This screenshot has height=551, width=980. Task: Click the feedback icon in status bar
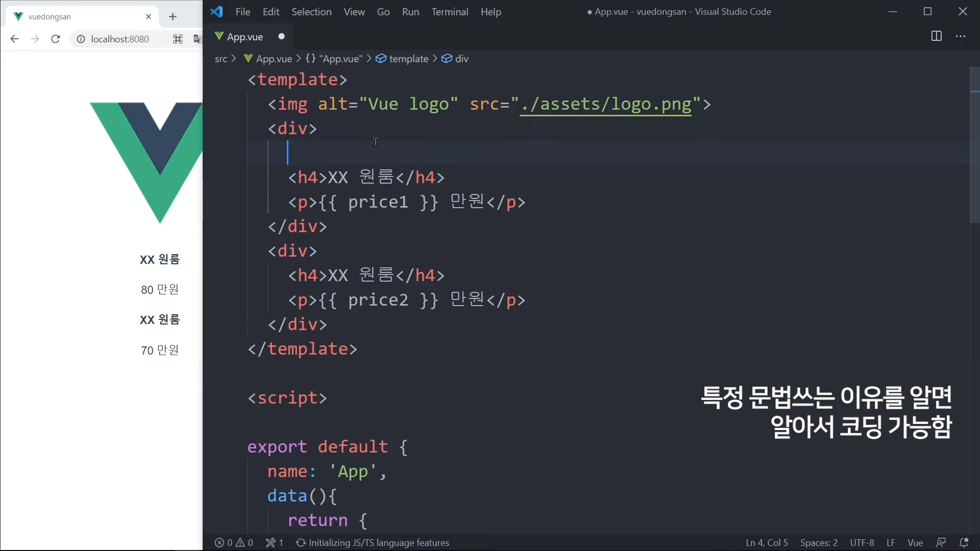[941, 542]
